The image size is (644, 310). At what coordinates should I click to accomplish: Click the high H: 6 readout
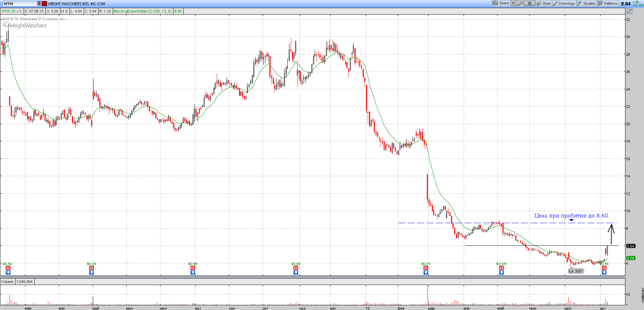click(65, 11)
